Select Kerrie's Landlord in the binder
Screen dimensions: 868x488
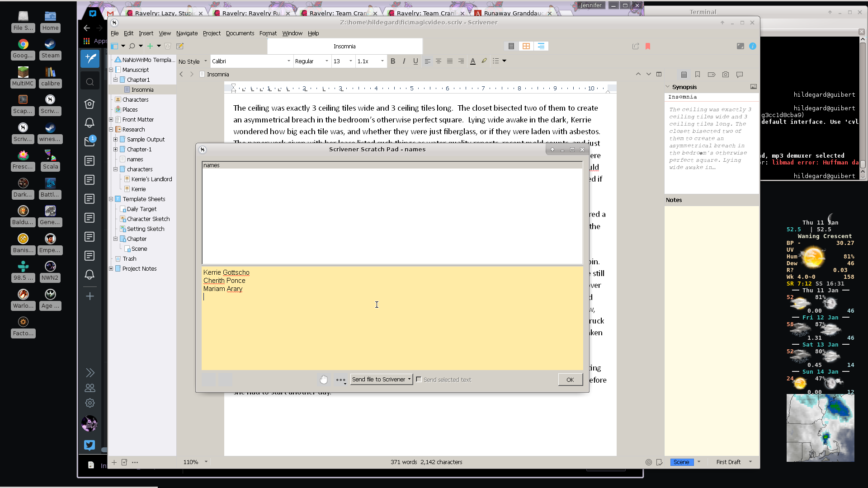151,179
